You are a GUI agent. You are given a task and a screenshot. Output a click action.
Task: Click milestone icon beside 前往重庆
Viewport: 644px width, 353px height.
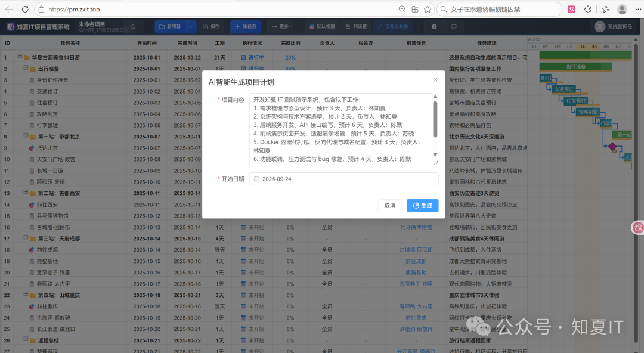click(x=32, y=306)
